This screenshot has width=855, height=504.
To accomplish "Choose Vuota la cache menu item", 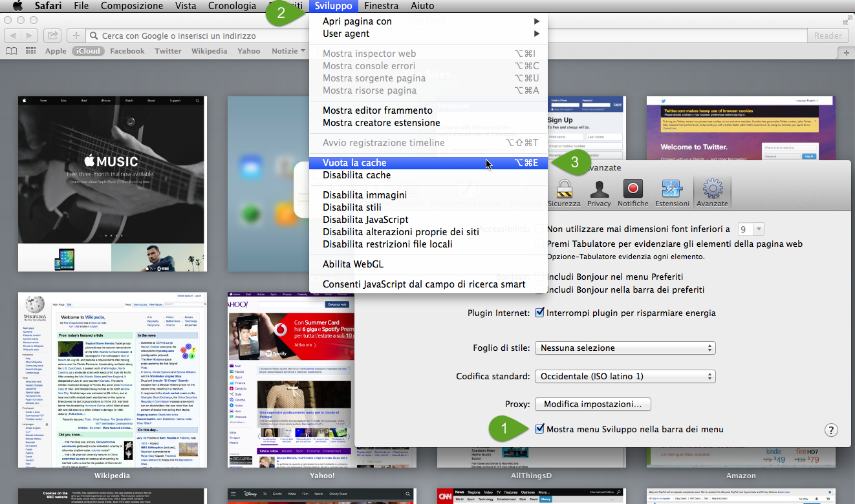I will (x=428, y=163).
